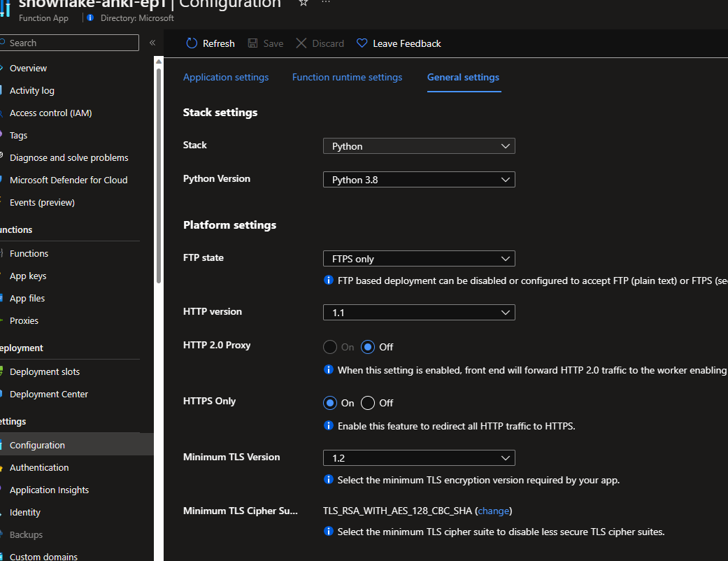
Task: Open the Minimum TLS Version dropdown
Action: 418,457
